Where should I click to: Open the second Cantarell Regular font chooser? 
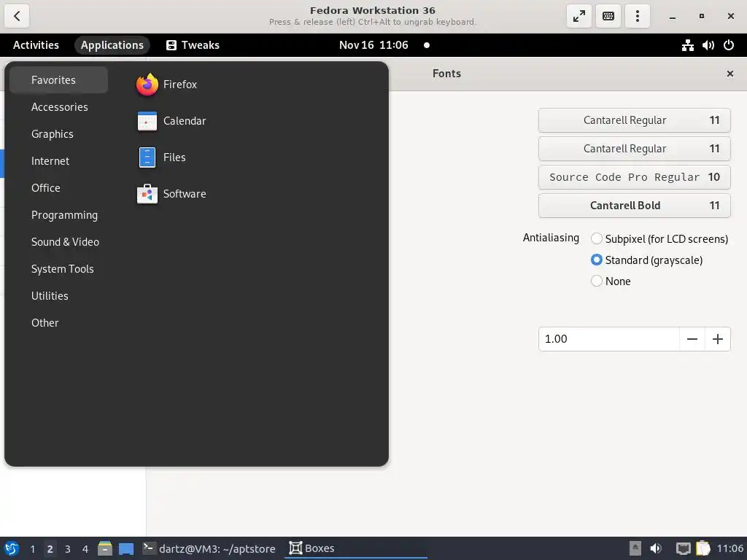[634, 149]
